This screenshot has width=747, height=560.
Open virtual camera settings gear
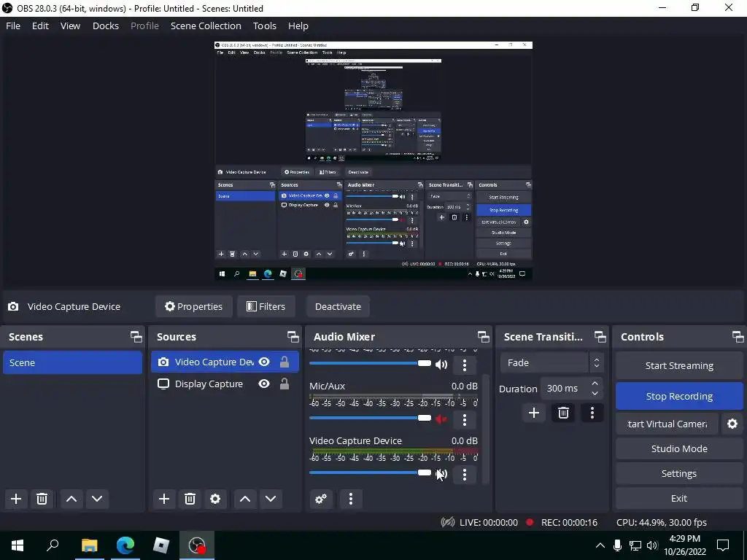(732, 424)
